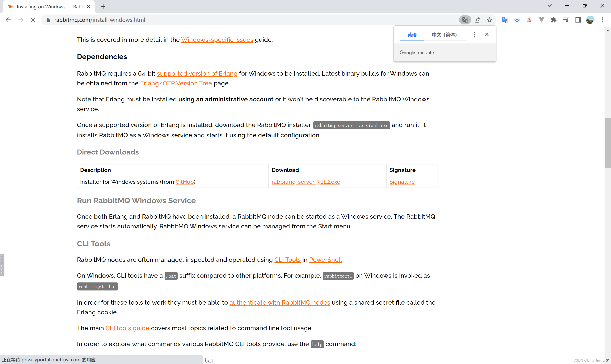Open translate popup more options

pyautogui.click(x=474, y=34)
